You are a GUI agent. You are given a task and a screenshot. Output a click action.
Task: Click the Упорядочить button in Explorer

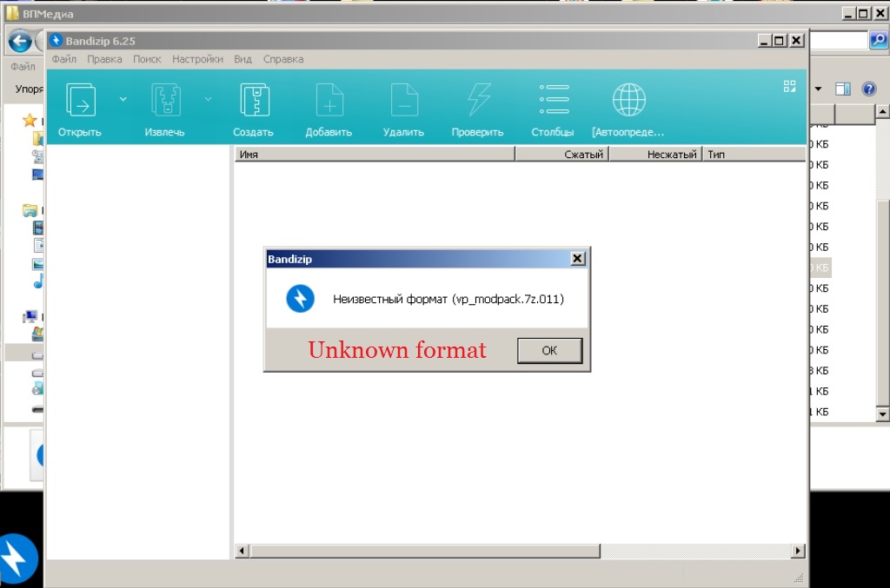click(29, 89)
